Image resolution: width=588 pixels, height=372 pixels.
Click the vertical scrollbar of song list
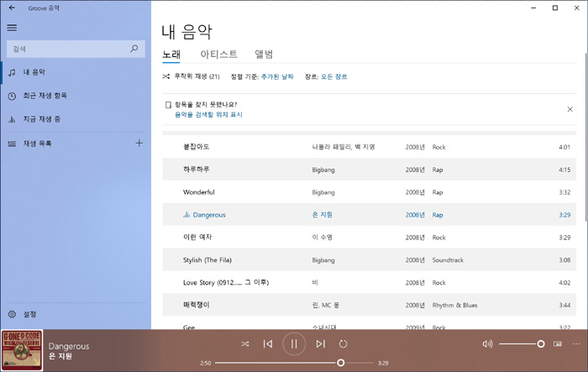pyautogui.click(x=585, y=137)
